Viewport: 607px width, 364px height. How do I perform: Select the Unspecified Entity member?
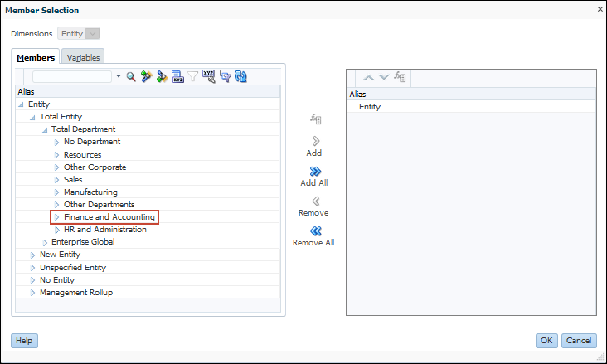tap(73, 267)
